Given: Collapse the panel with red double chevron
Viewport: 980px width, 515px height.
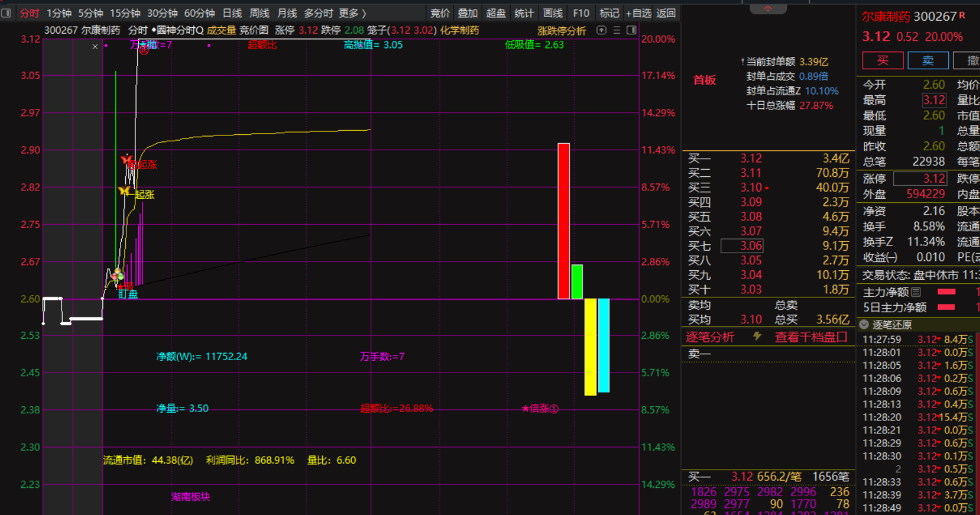Looking at the screenshot, I should pyautogui.click(x=768, y=9).
